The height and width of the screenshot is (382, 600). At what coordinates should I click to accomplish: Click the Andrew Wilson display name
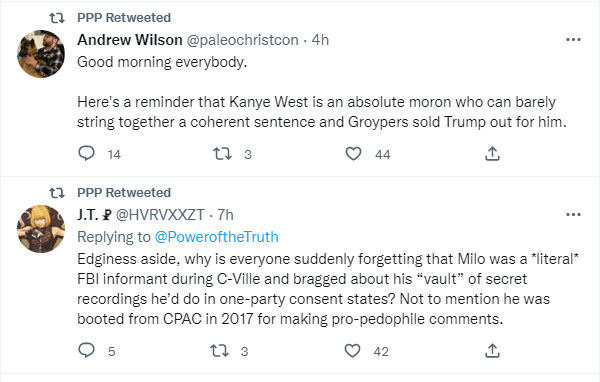point(130,40)
